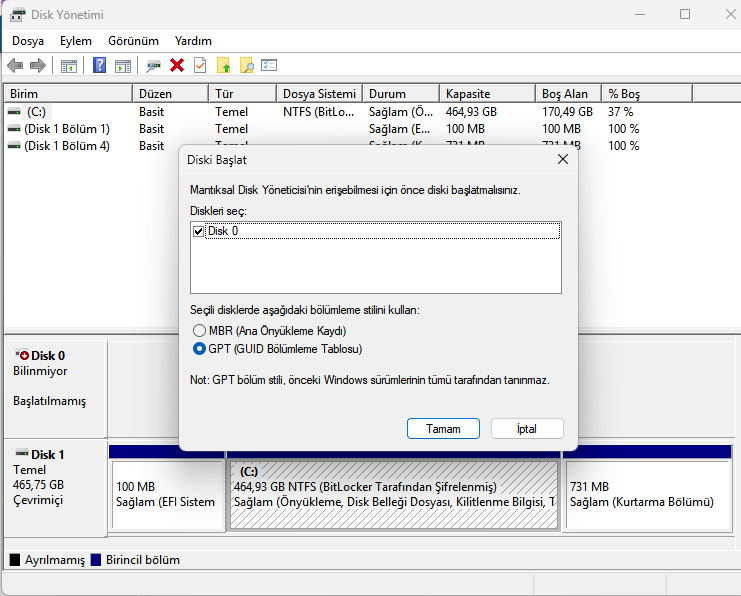Image resolution: width=741 pixels, height=596 pixels.
Task: Sort by the Düzen column header
Action: (171, 94)
